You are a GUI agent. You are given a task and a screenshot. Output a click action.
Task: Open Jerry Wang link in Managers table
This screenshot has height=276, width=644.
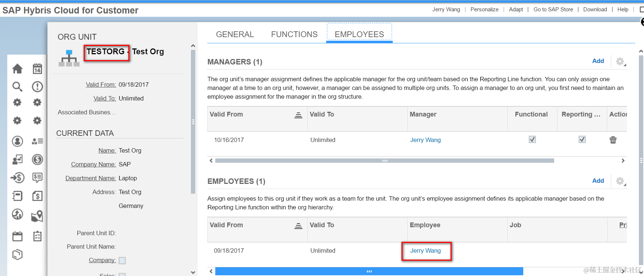(x=425, y=140)
